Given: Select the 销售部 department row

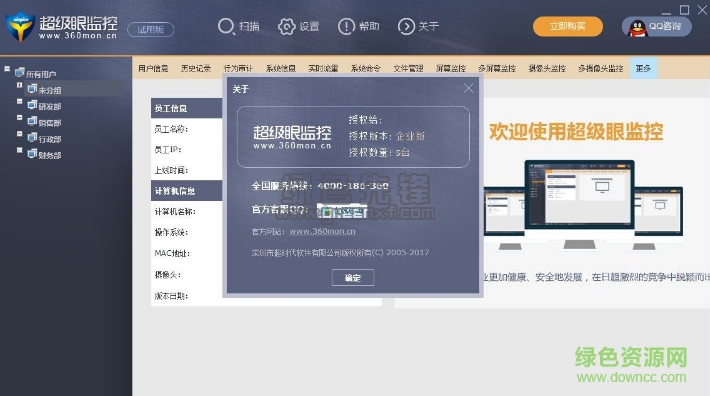Looking at the screenshot, I should pyautogui.click(x=44, y=123).
